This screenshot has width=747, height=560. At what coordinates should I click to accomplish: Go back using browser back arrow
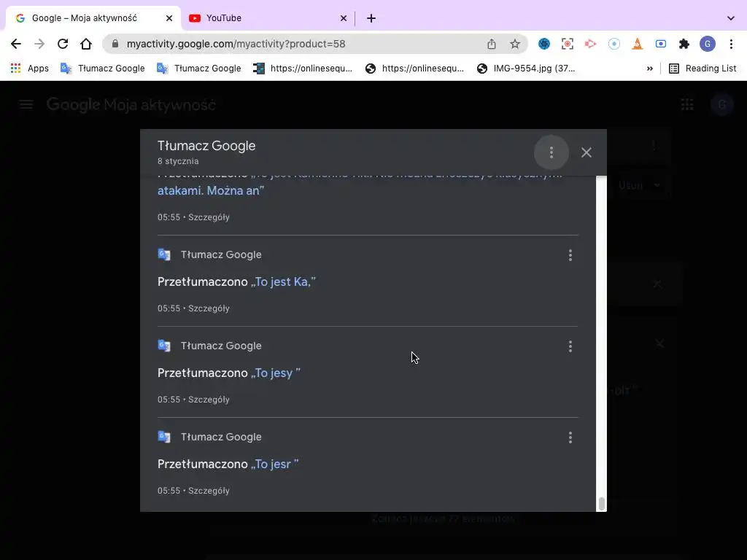[x=16, y=44]
